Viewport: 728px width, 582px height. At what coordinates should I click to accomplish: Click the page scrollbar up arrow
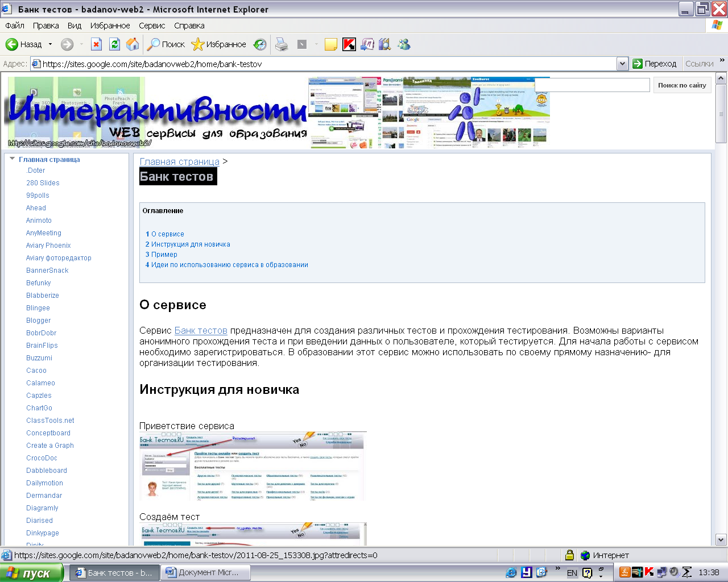(x=721, y=78)
